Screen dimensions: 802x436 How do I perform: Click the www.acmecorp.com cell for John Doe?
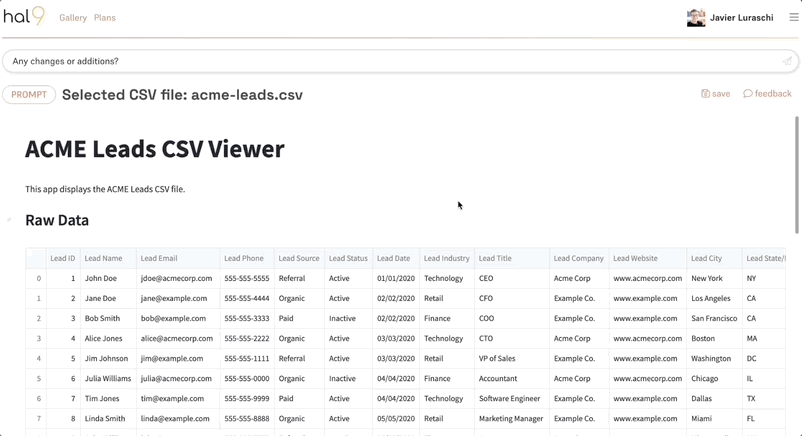coord(647,278)
